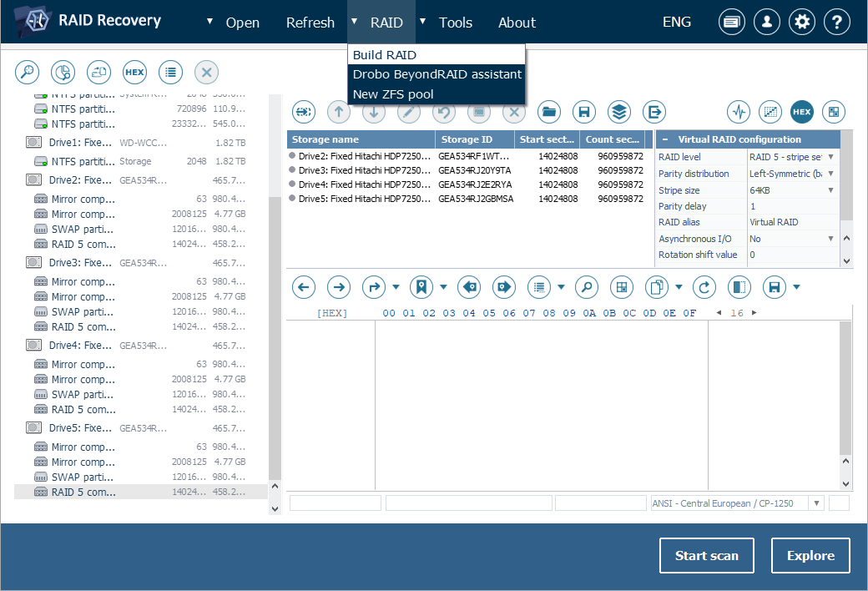The width and height of the screenshot is (868, 591).
Task: Click the magnifier search icon in hex toolbar
Action: pos(587,288)
